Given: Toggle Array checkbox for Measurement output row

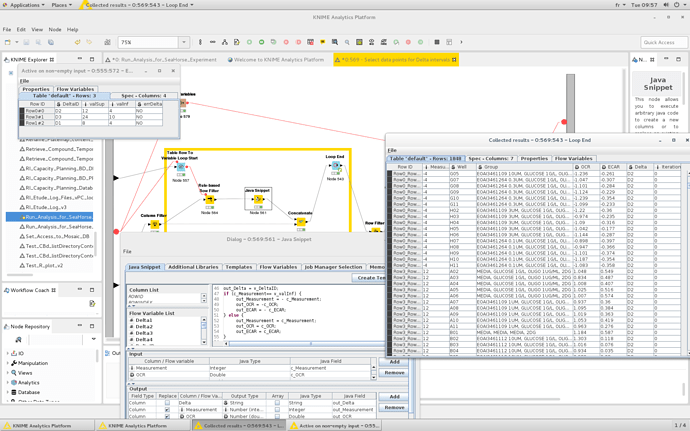Looking at the screenshot, I should click(x=277, y=409).
